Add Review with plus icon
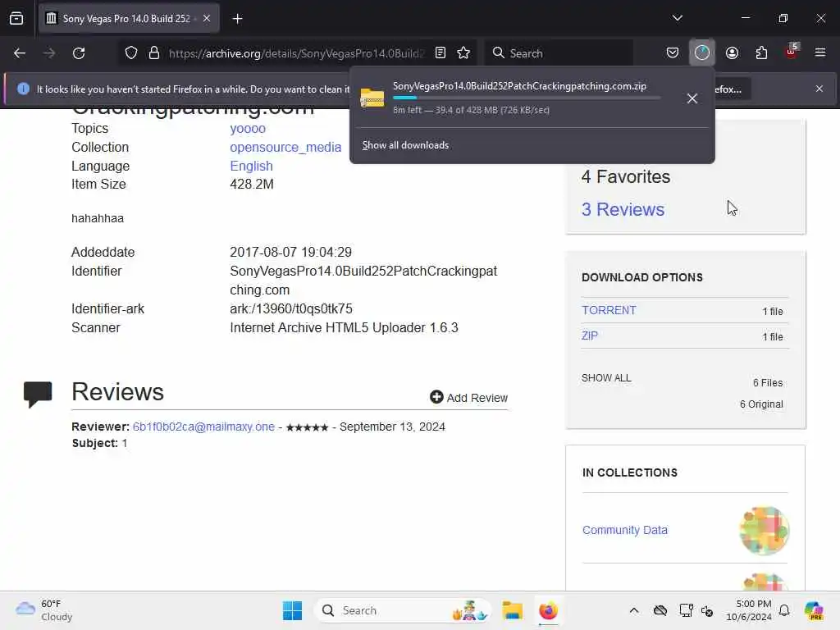The image size is (840, 630). 468,398
